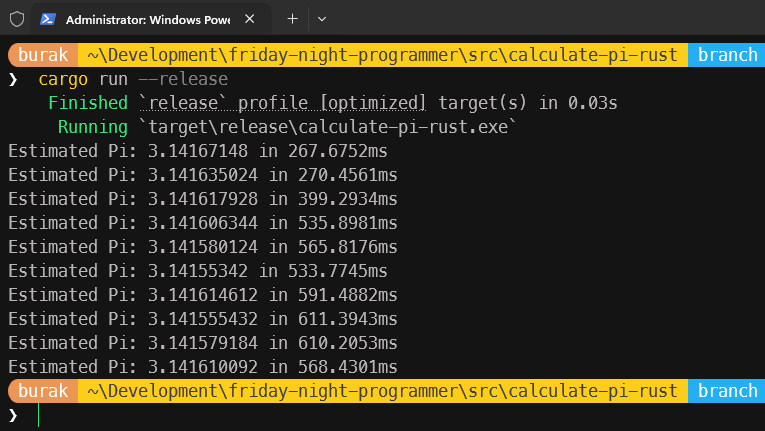
Task: Click the top orange 'burak' prompt segment
Action: (43, 55)
